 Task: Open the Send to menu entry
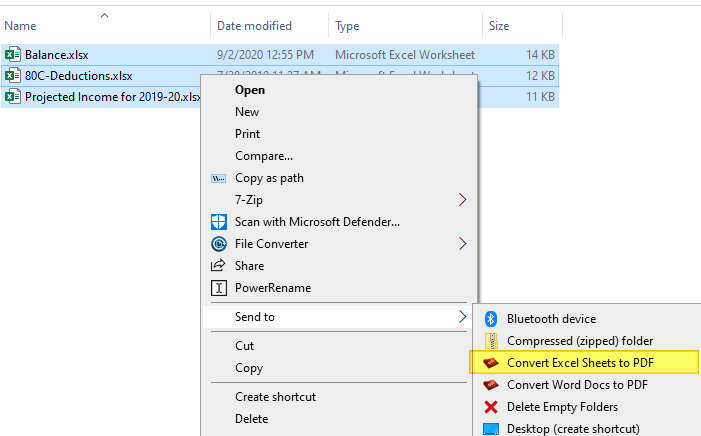[255, 317]
